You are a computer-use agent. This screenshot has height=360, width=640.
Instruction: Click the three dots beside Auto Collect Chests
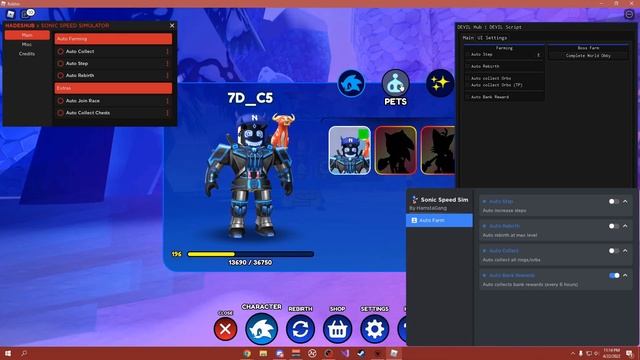pos(167,113)
